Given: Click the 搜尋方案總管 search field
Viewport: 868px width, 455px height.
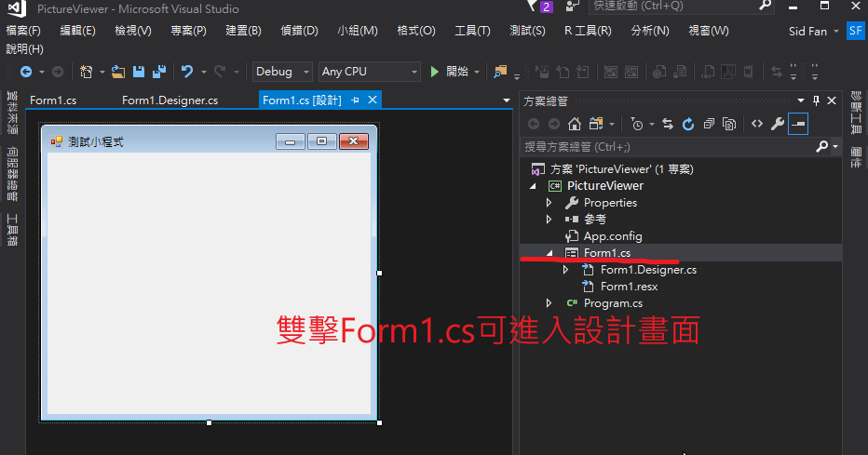Looking at the screenshot, I should point(667,147).
